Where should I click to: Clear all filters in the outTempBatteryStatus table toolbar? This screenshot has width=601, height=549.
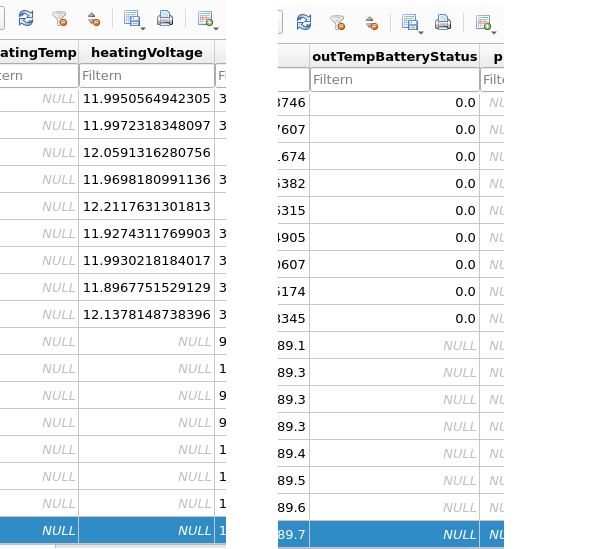click(337, 22)
